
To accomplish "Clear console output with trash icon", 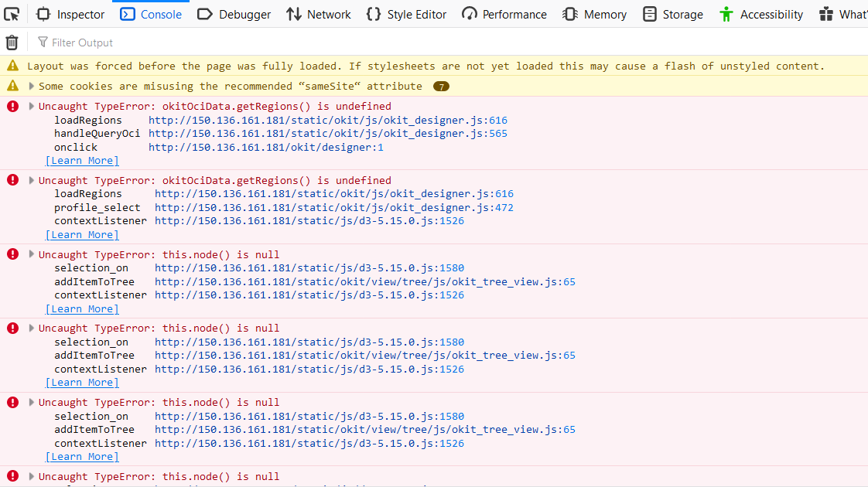I will pyautogui.click(x=12, y=42).
